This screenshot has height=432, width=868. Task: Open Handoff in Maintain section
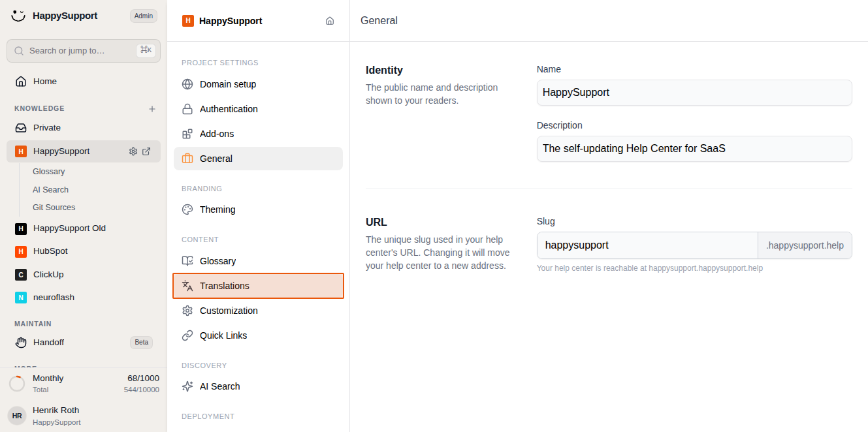[84, 343]
